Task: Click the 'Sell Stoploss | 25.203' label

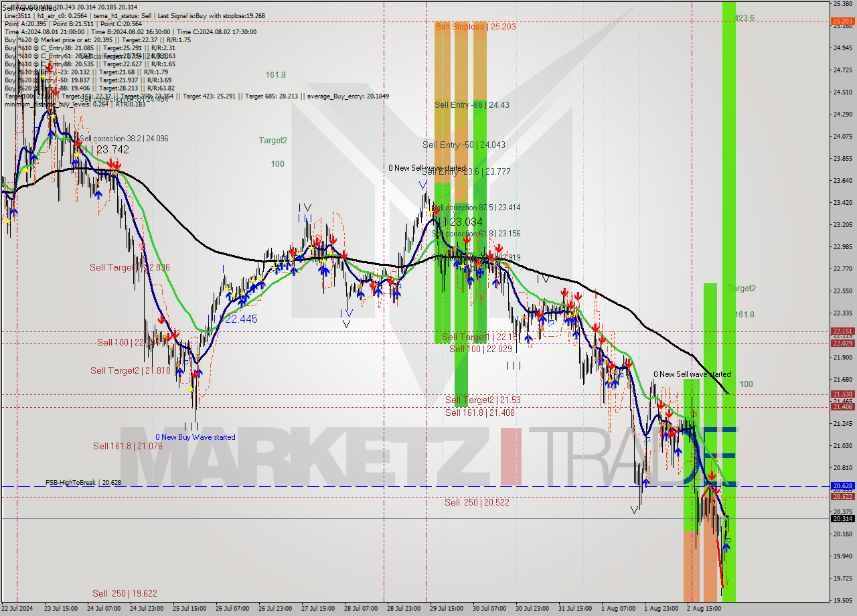Action: pos(475,26)
